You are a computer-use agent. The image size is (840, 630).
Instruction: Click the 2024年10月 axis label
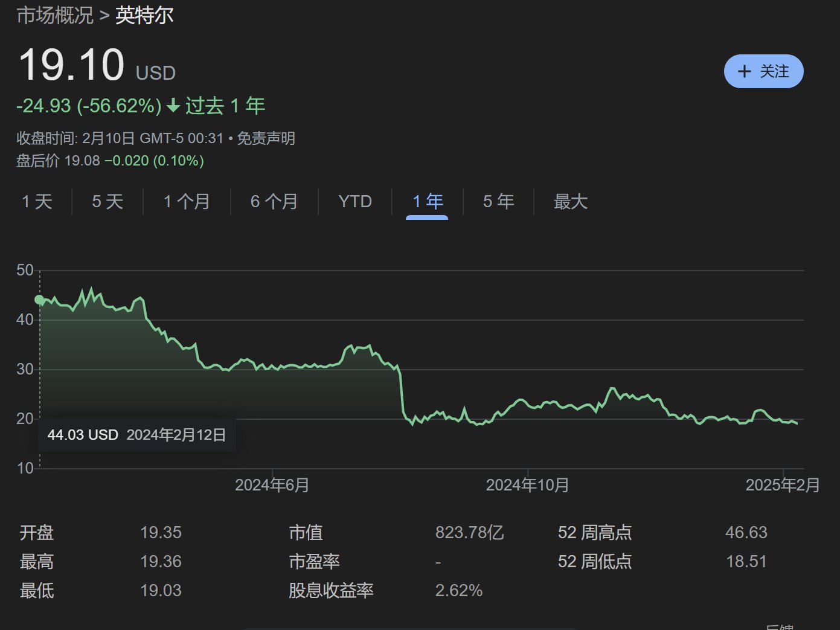click(528, 485)
